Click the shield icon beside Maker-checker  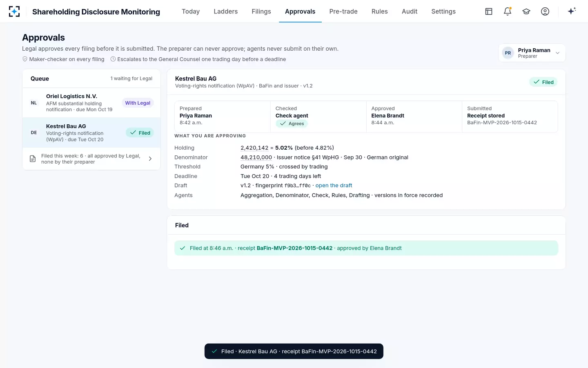(x=25, y=59)
